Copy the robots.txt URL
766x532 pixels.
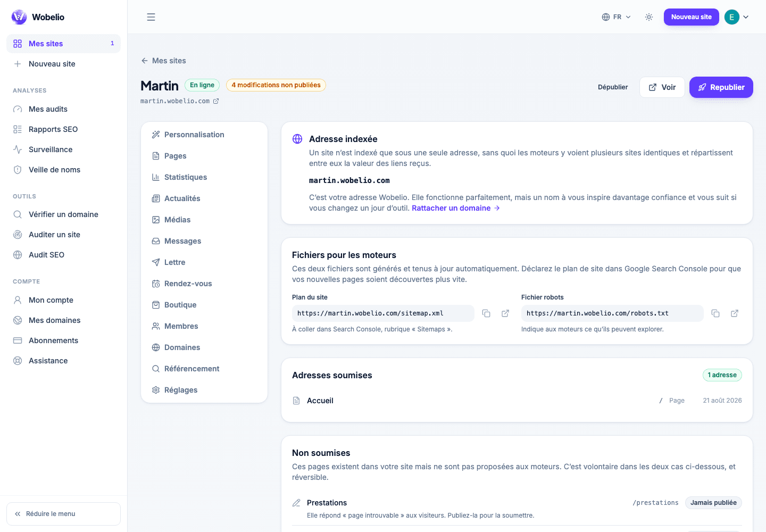coord(715,313)
